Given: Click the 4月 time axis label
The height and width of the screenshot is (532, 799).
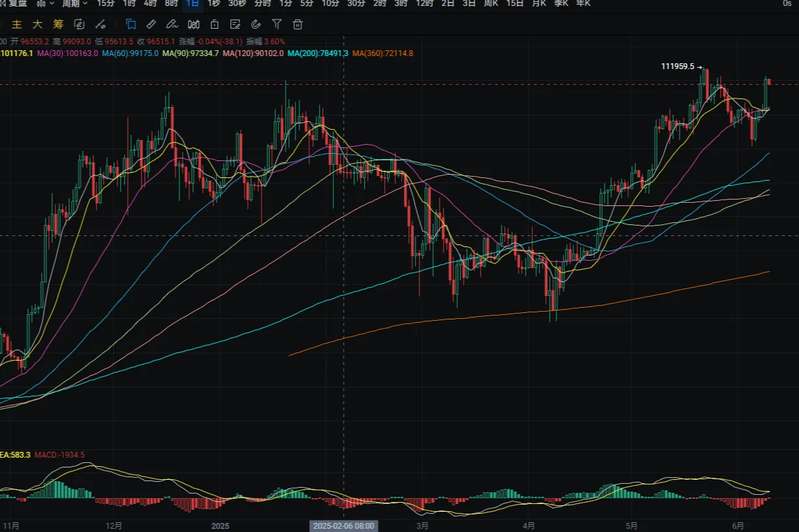Looking at the screenshot, I should [x=528, y=525].
